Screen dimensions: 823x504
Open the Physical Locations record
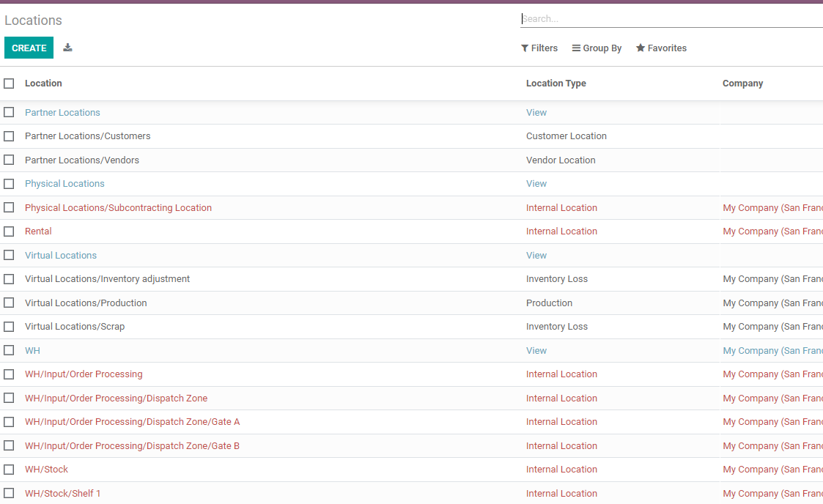[x=64, y=184]
